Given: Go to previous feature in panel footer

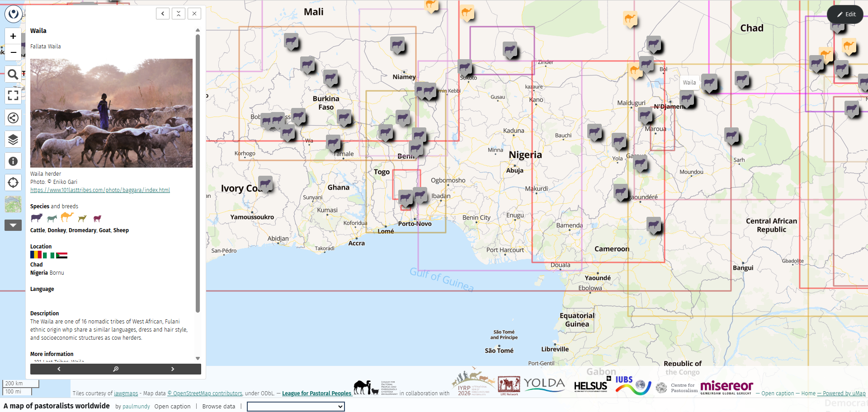Looking at the screenshot, I should [59, 369].
